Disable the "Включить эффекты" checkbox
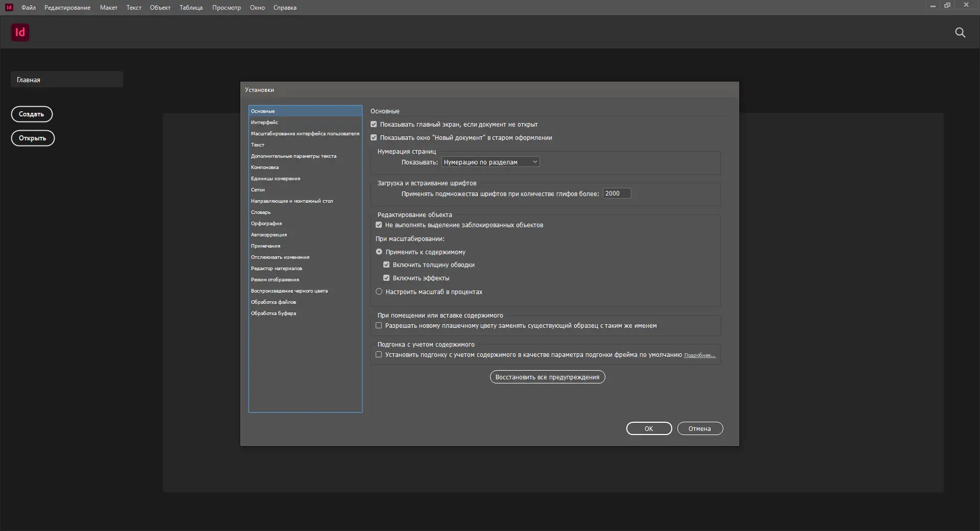 (386, 278)
